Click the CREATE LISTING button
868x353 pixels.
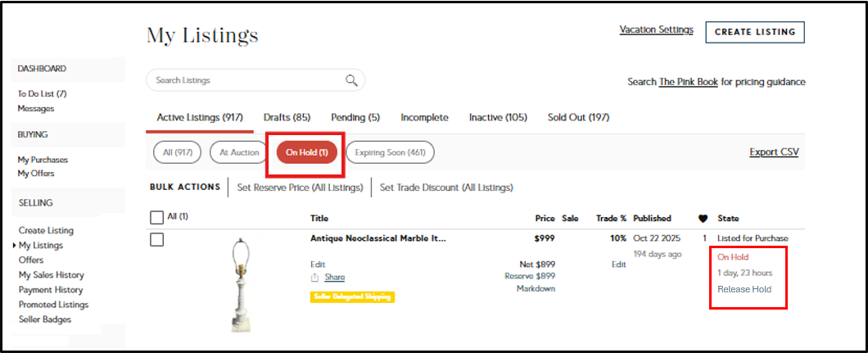(x=755, y=32)
